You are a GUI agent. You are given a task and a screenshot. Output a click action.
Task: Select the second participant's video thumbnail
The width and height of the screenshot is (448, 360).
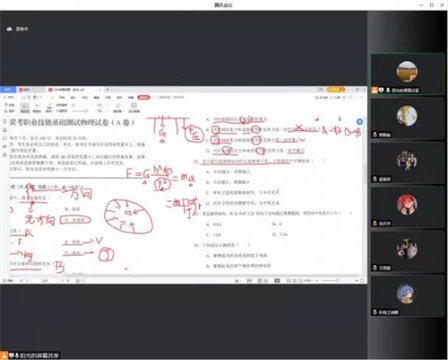coord(407,119)
